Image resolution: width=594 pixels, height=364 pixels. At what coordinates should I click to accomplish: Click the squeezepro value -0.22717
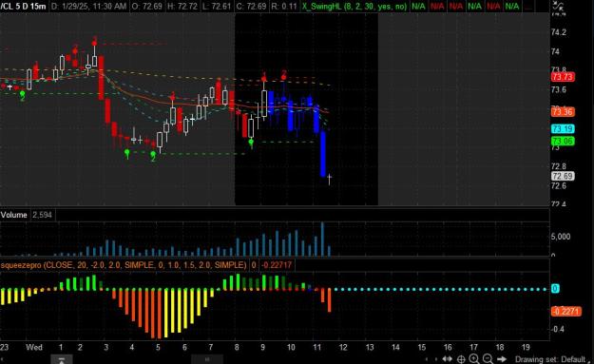coord(277,265)
